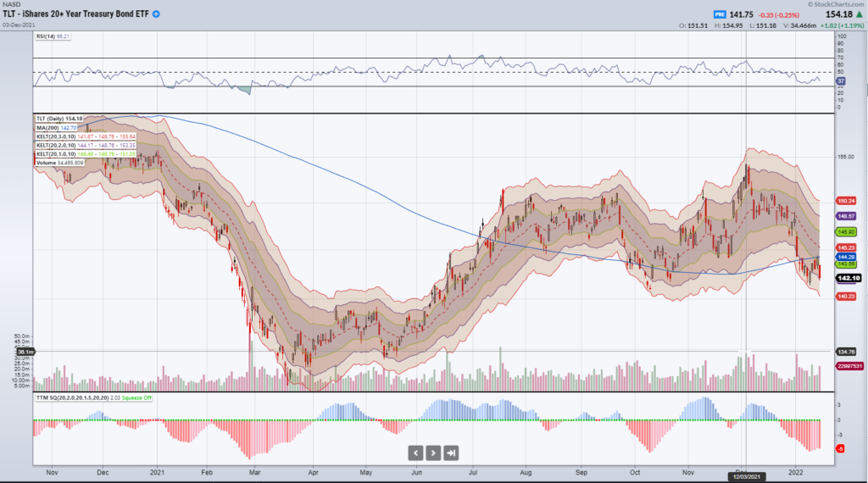Screen dimensions: 868x483
Task: Click the RSI(14) 66.21 legend label
Action: (53, 36)
